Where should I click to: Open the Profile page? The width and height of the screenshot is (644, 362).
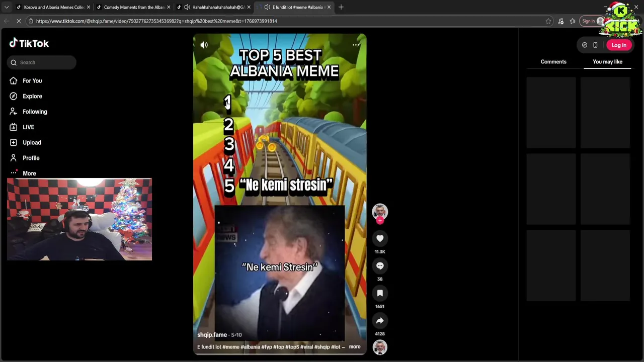point(31,158)
